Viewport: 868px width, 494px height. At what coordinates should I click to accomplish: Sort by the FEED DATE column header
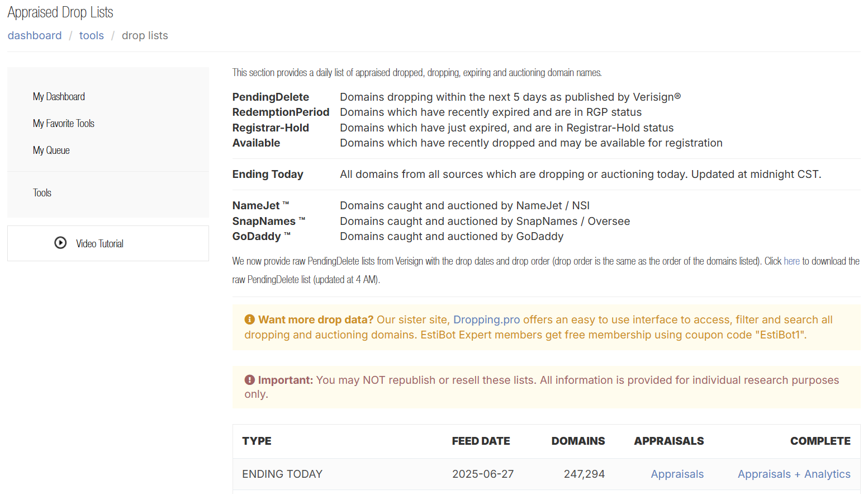(x=481, y=441)
